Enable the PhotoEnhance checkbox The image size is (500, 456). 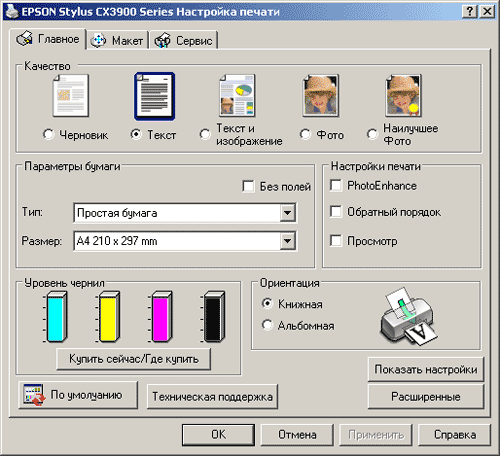336,185
